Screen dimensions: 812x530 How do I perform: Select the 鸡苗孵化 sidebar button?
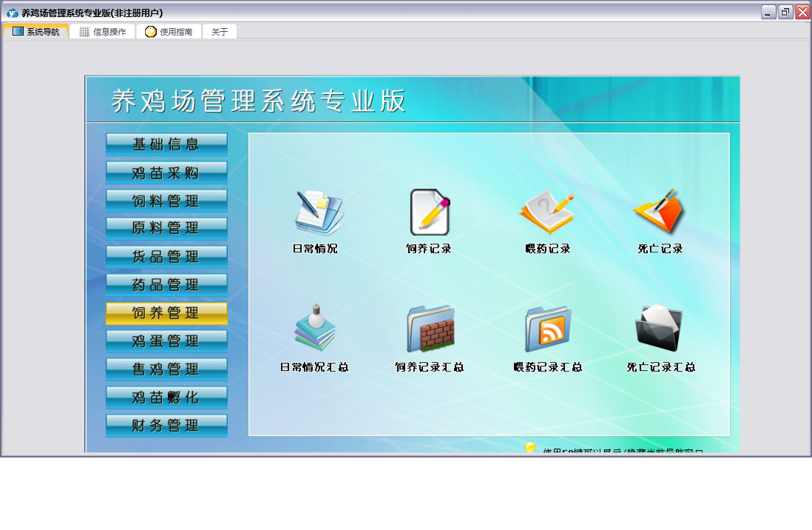click(x=166, y=397)
